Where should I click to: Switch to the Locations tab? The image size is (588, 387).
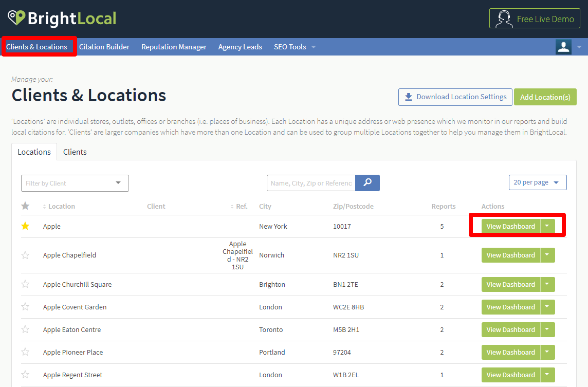34,152
